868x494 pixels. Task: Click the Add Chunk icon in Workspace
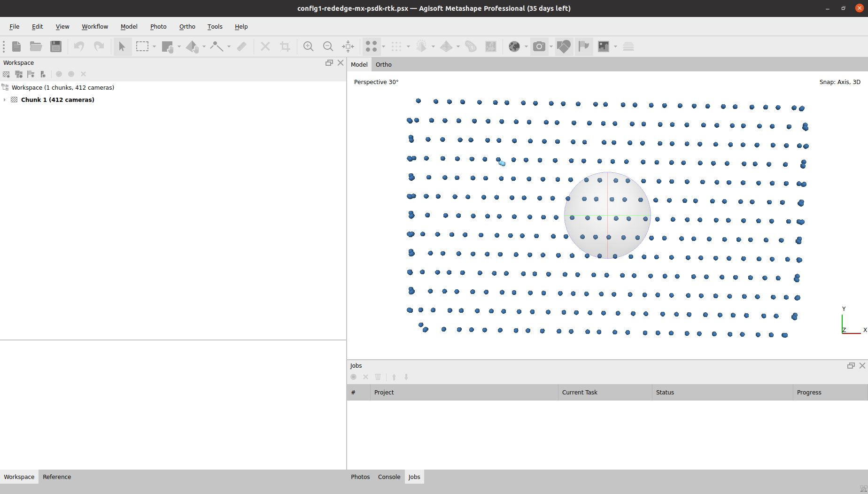pyautogui.click(x=6, y=74)
